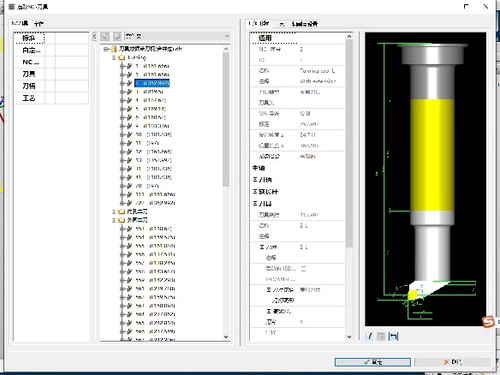Screen dimensions: 500x375
Task: Open the last tab above the properties panel
Action: click(x=304, y=24)
